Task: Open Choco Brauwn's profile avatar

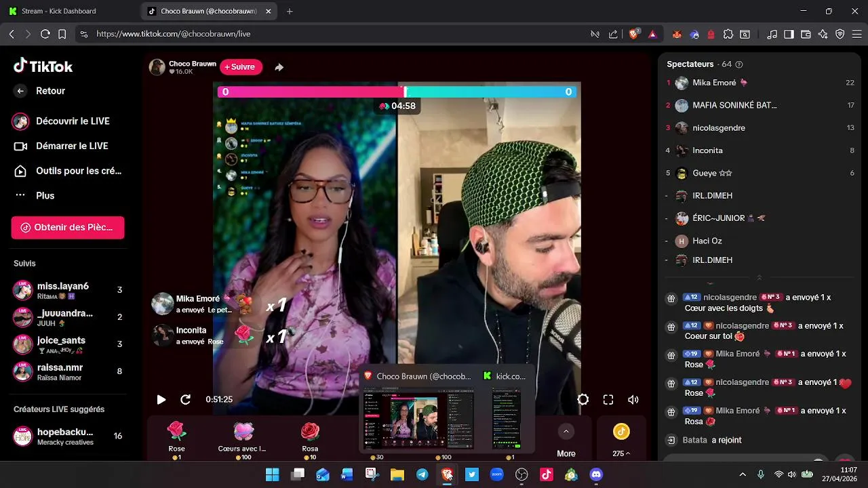Action: point(157,67)
